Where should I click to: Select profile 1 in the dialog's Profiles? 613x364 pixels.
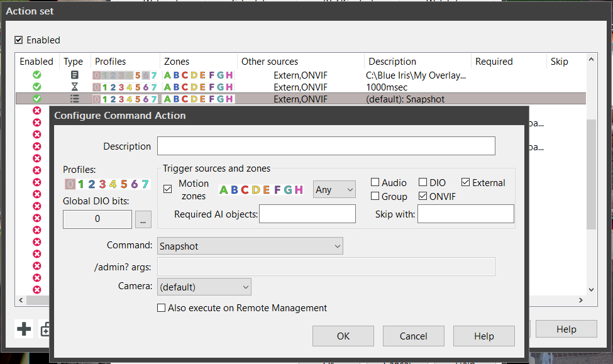click(81, 184)
